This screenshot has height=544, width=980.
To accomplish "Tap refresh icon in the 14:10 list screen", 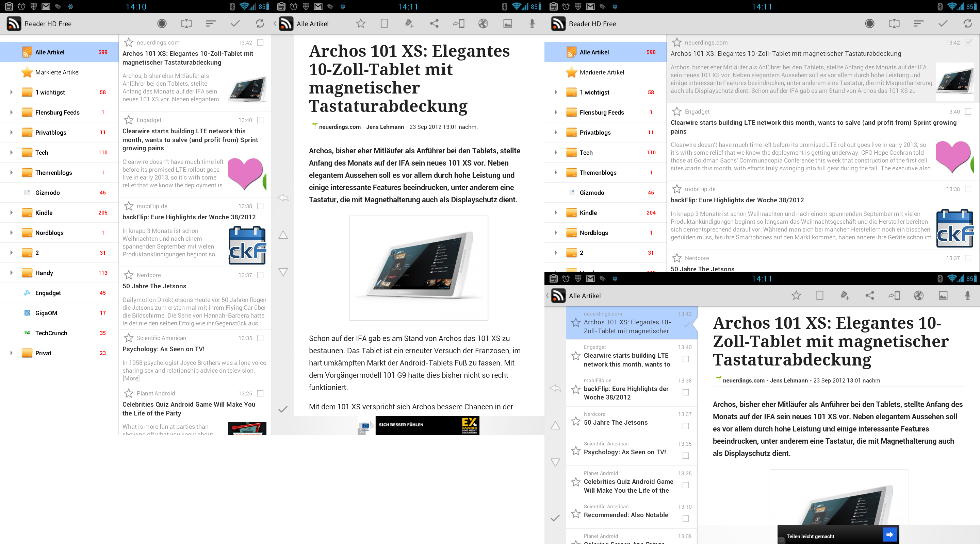I will coord(260,23).
